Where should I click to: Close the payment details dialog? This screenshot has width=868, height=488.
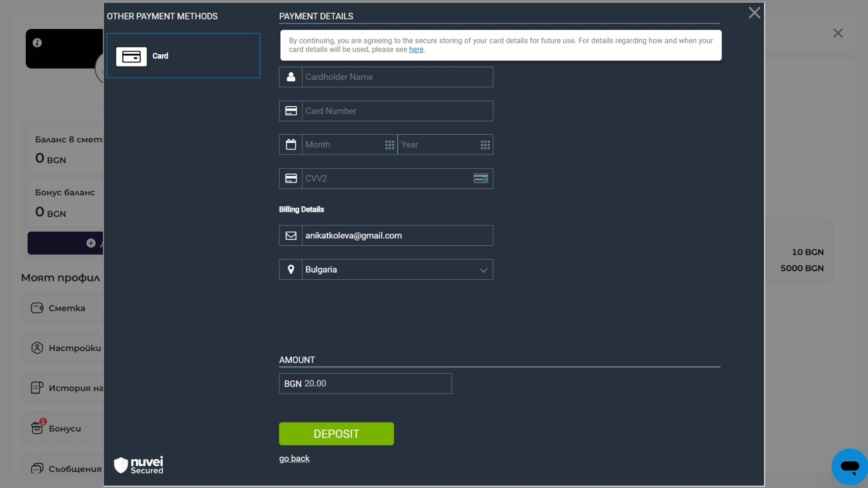coord(754,13)
